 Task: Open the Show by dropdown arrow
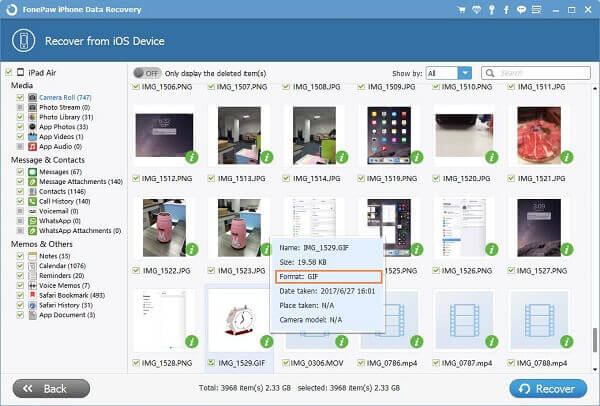(x=465, y=73)
